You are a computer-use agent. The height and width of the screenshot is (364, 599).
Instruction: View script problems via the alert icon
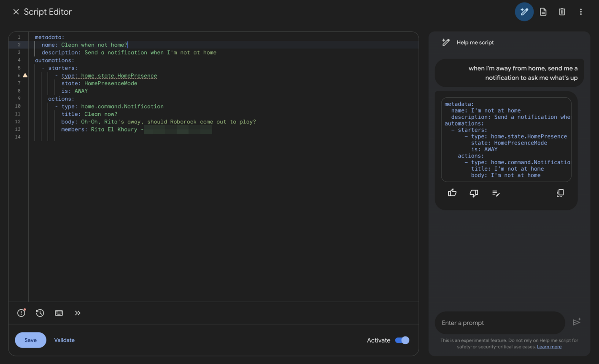point(21,313)
